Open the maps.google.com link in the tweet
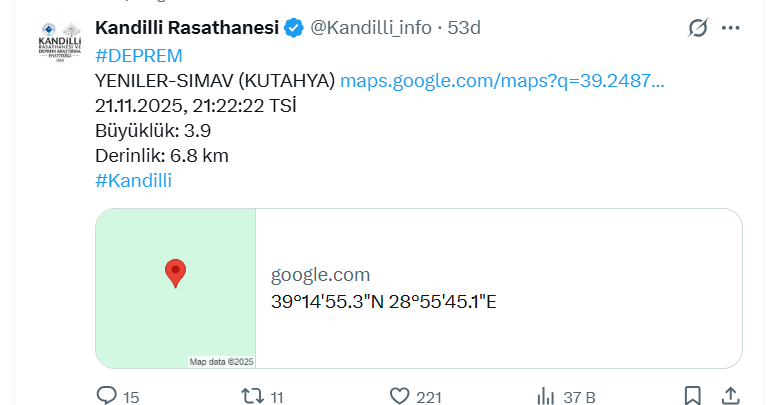 [502, 80]
